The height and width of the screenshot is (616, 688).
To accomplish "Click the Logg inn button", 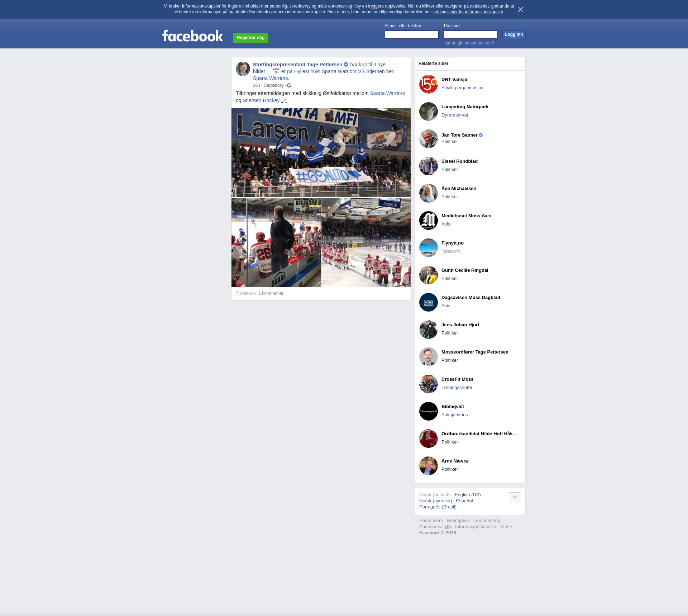I will (514, 34).
